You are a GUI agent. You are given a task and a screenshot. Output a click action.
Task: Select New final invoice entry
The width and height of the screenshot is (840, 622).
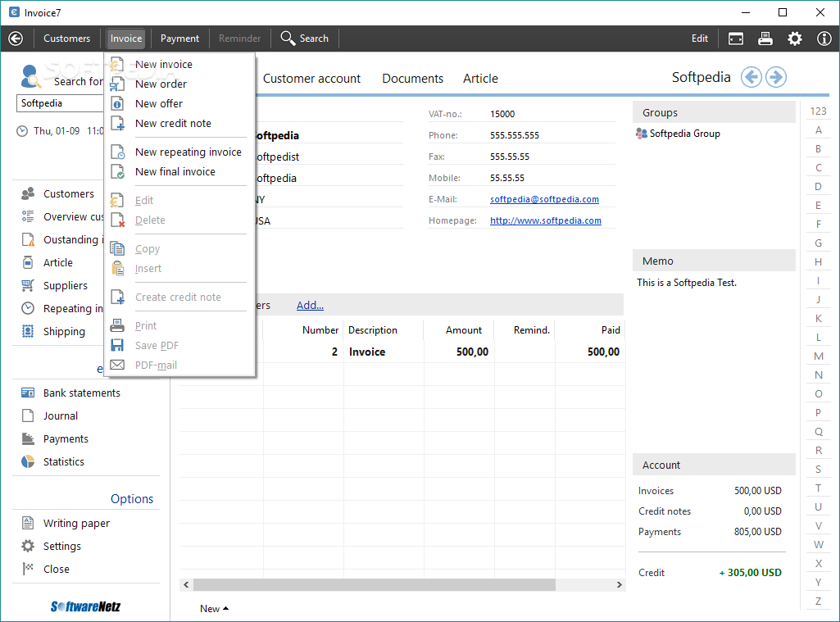click(175, 172)
